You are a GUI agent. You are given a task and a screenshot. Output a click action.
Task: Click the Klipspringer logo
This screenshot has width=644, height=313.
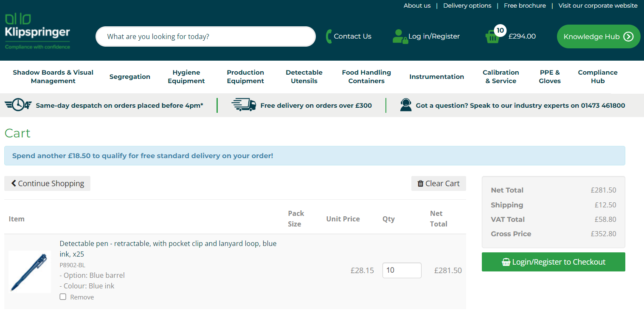[x=37, y=30]
